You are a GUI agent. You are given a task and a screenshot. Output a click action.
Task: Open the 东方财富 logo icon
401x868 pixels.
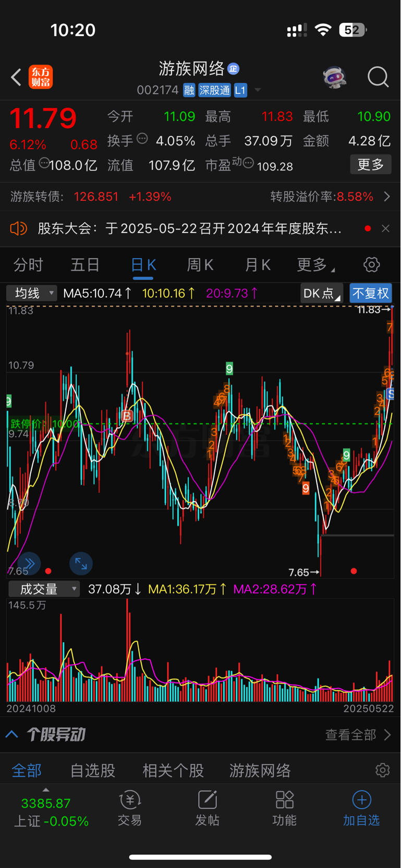coord(41,77)
